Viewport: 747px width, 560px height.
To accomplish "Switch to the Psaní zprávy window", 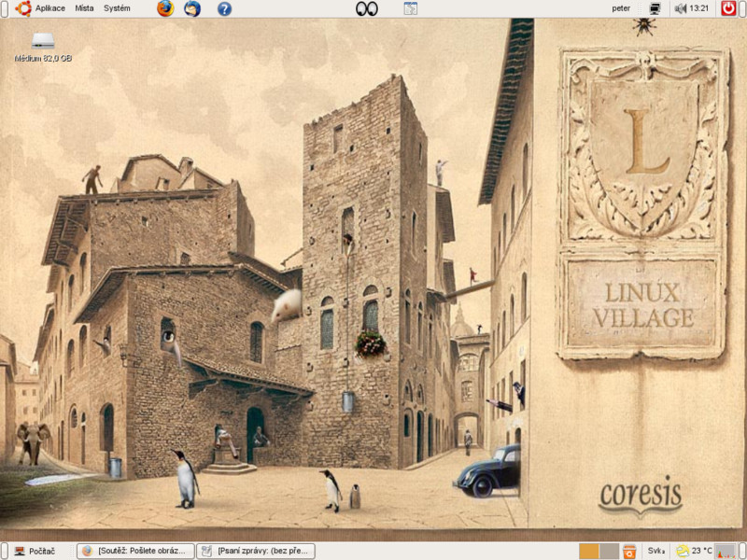I will tap(256, 551).
